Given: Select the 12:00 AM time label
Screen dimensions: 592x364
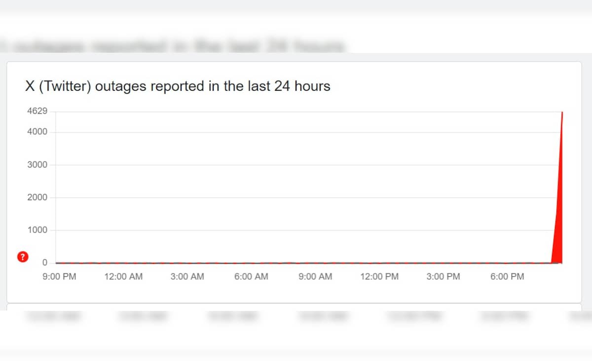Looking at the screenshot, I should pos(123,277).
